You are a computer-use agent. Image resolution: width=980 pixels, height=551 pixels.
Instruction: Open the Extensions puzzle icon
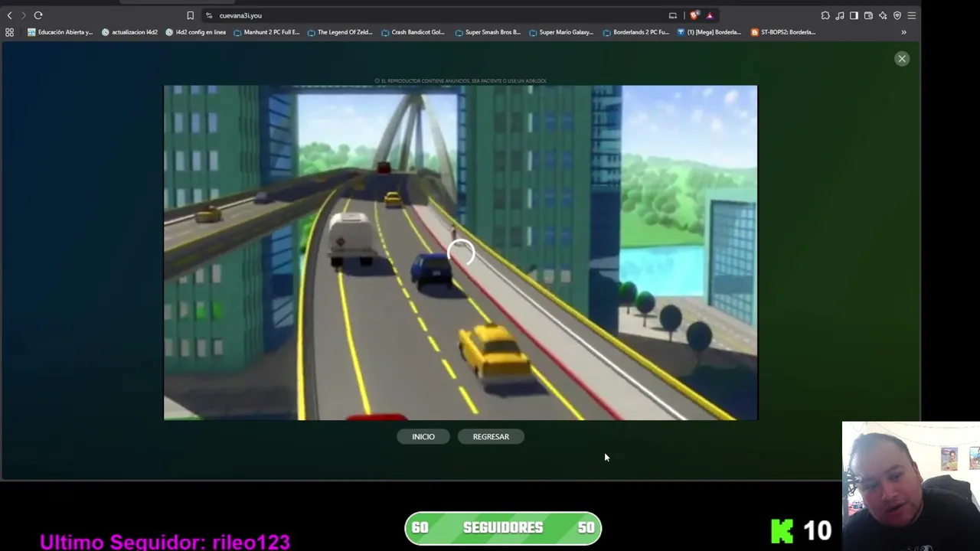pos(825,15)
